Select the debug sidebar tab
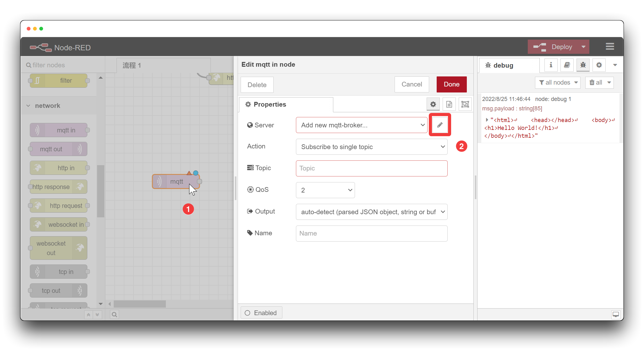The height and width of the screenshot is (351, 644). point(509,65)
